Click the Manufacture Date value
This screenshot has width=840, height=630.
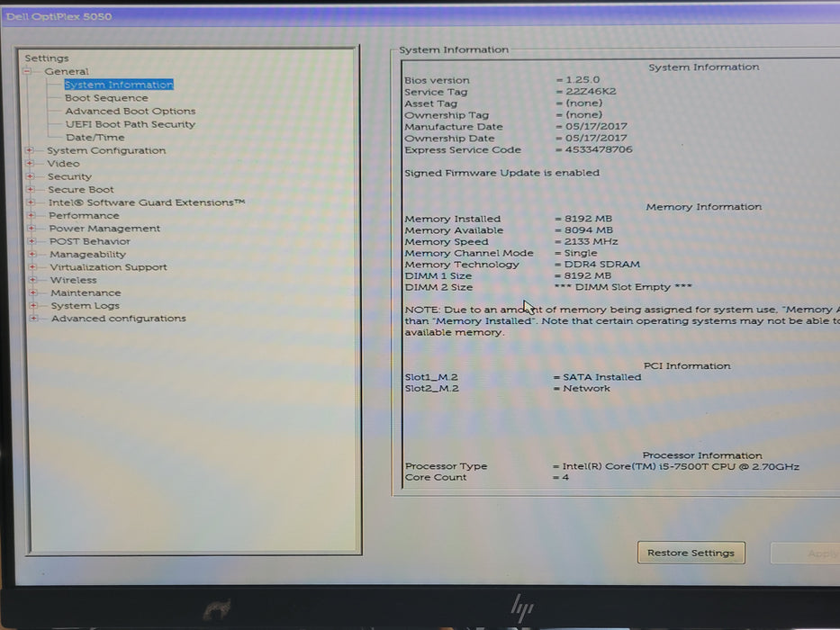click(596, 126)
